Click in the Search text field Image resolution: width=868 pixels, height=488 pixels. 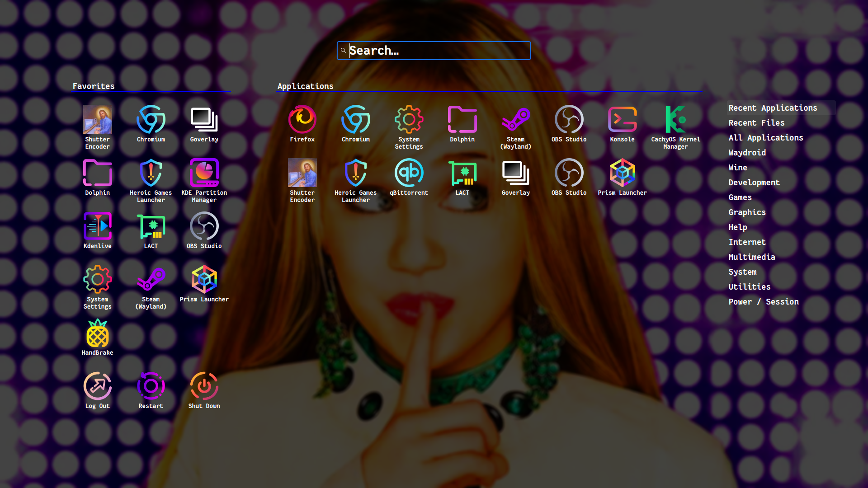tap(434, 51)
